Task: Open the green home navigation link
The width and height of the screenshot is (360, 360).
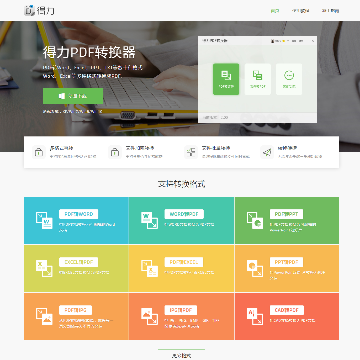Action: pyautogui.click(x=275, y=11)
